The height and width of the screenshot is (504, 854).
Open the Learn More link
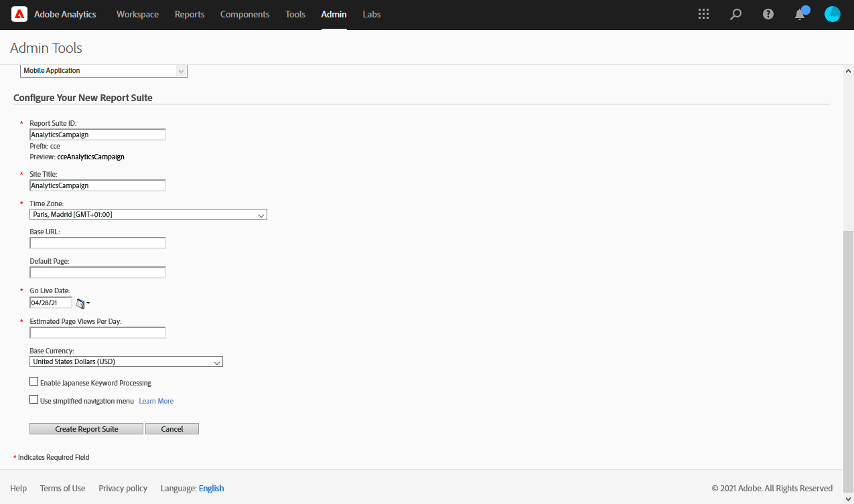coord(156,401)
